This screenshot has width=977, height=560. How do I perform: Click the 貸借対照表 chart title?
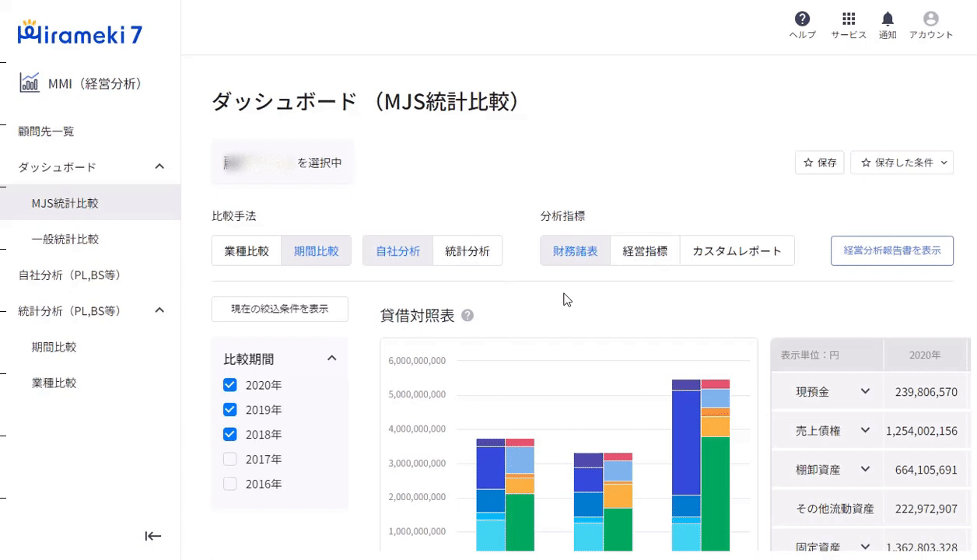(x=417, y=315)
